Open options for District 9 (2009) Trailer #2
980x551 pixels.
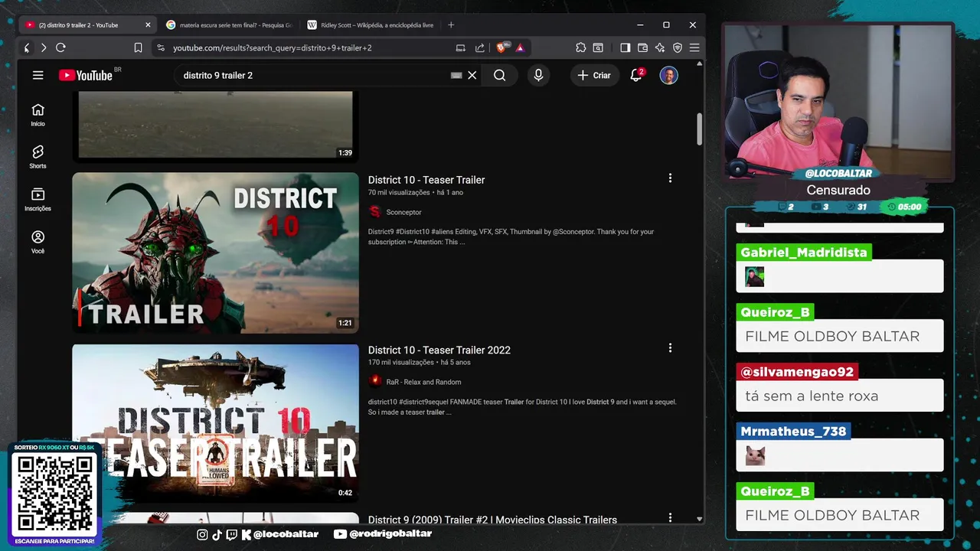coord(670,518)
